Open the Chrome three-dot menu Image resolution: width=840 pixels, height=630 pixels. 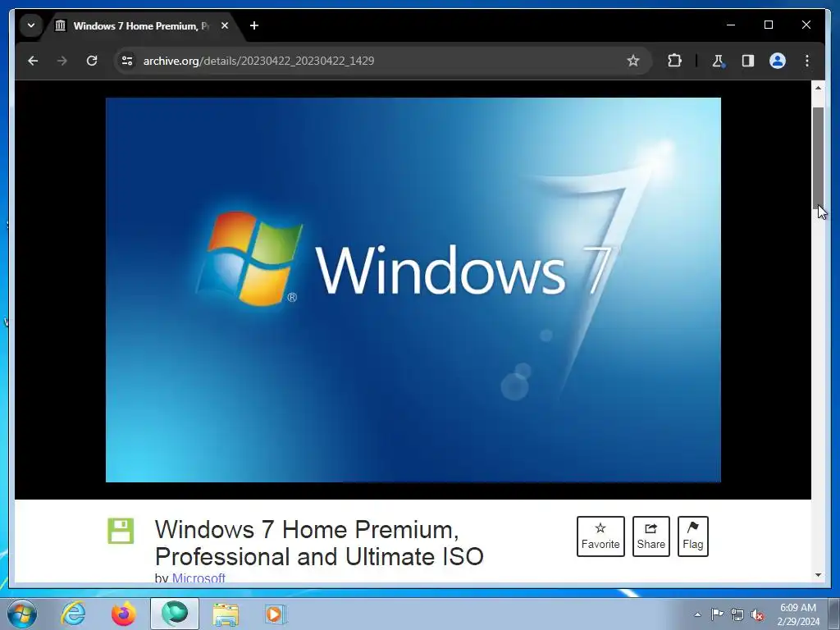807,61
